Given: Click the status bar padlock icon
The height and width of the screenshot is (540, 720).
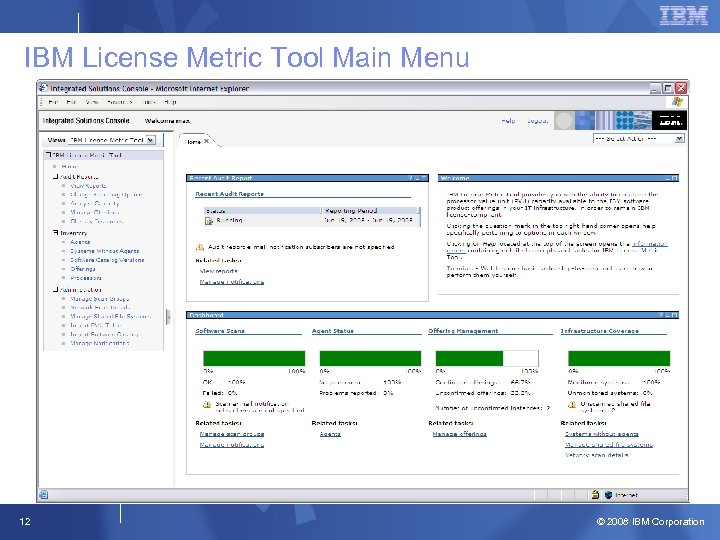Looking at the screenshot, I should 595,495.
